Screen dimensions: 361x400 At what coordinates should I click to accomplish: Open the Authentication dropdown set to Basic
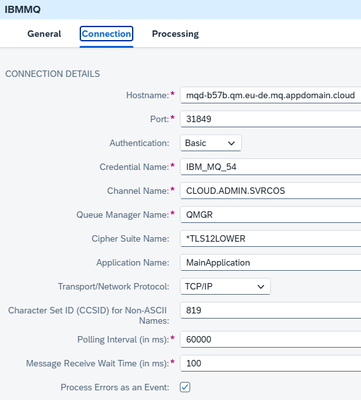pos(211,143)
